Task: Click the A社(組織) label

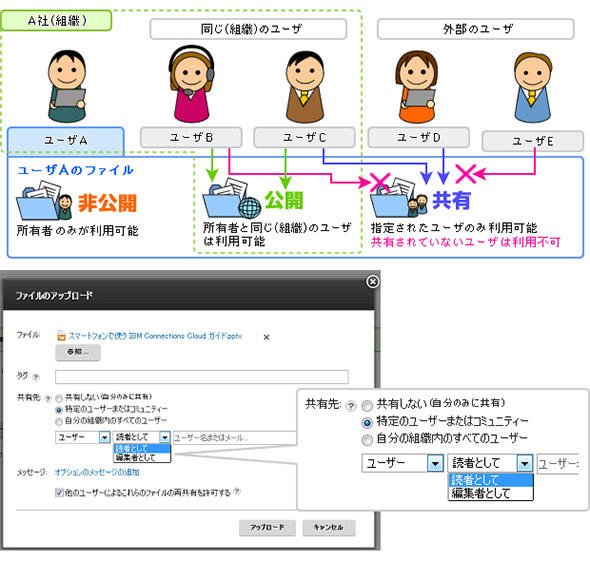Action: [57, 20]
